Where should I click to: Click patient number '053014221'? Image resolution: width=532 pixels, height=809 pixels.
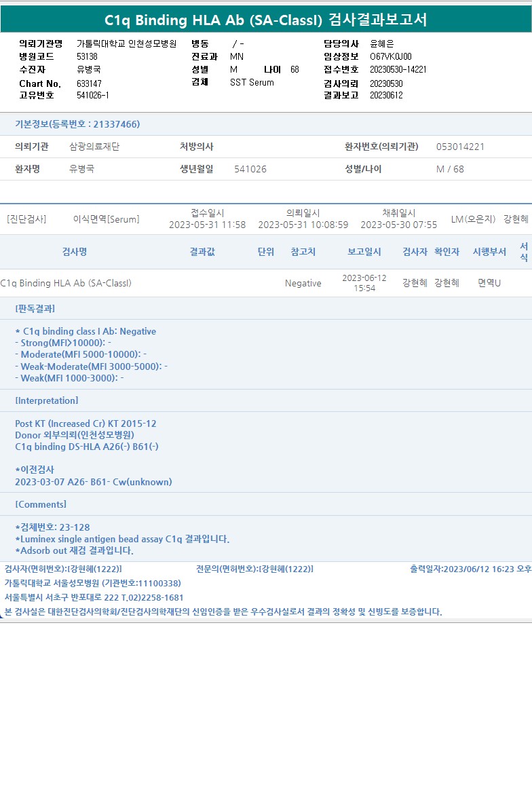[x=460, y=147]
